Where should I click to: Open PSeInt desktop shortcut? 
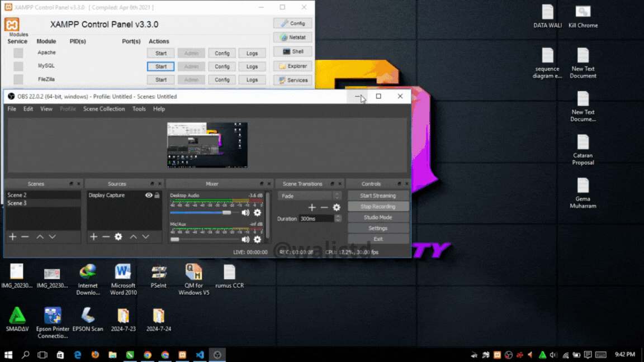[159, 276]
